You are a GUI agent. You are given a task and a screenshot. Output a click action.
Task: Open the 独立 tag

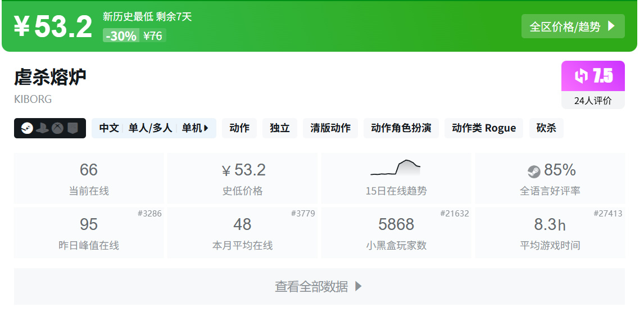(x=280, y=128)
